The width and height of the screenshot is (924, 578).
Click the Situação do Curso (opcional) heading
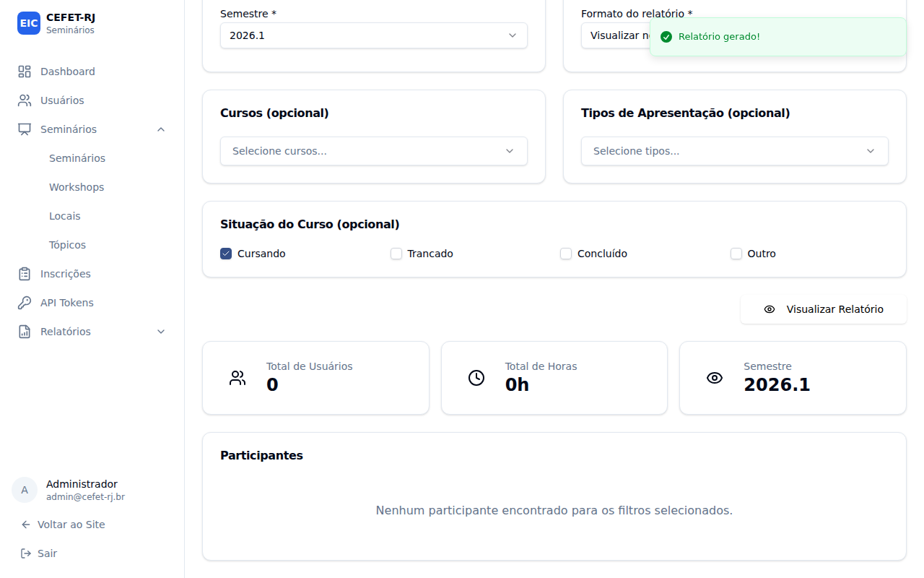click(x=310, y=224)
